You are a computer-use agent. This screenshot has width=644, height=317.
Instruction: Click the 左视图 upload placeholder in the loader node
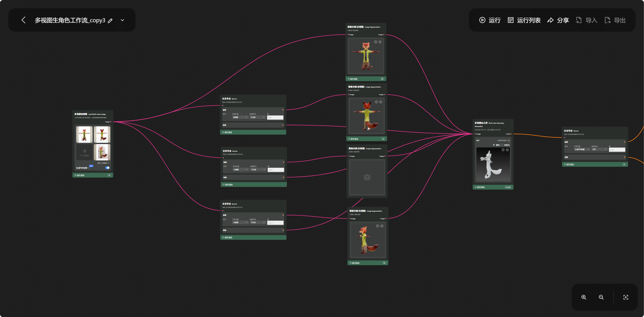pos(84,152)
